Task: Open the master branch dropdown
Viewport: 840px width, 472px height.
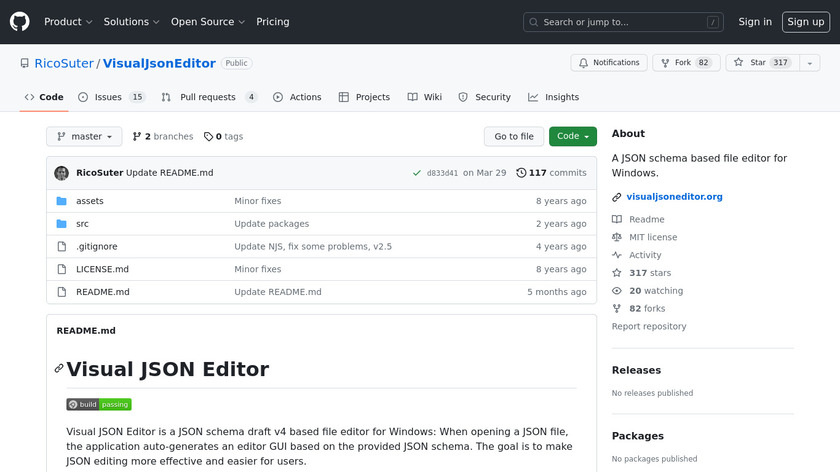Action: (84, 137)
